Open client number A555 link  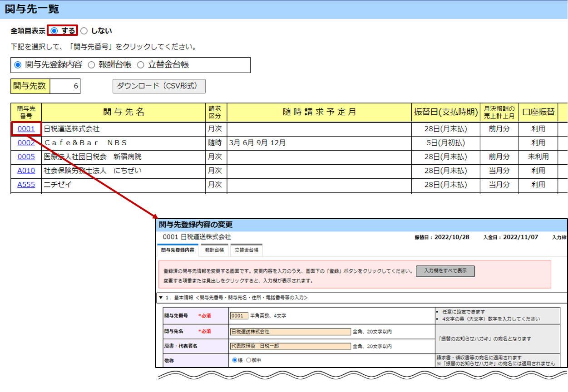(26, 185)
